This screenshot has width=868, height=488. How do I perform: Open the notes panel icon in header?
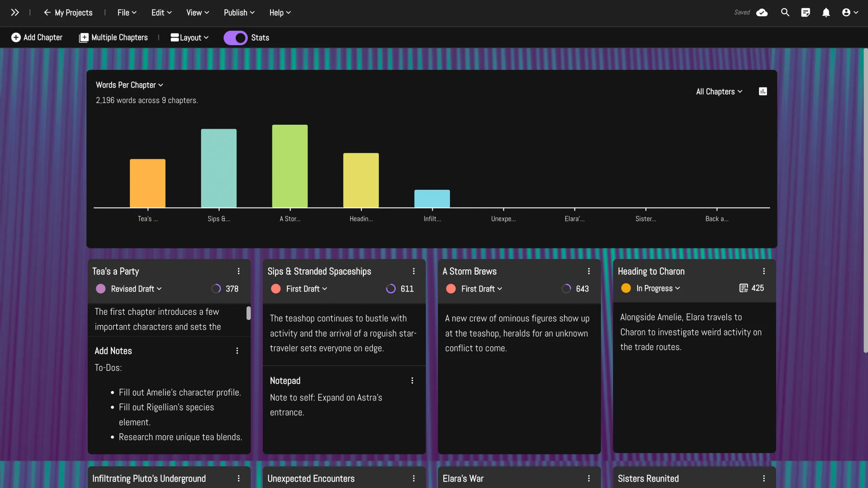coord(805,13)
